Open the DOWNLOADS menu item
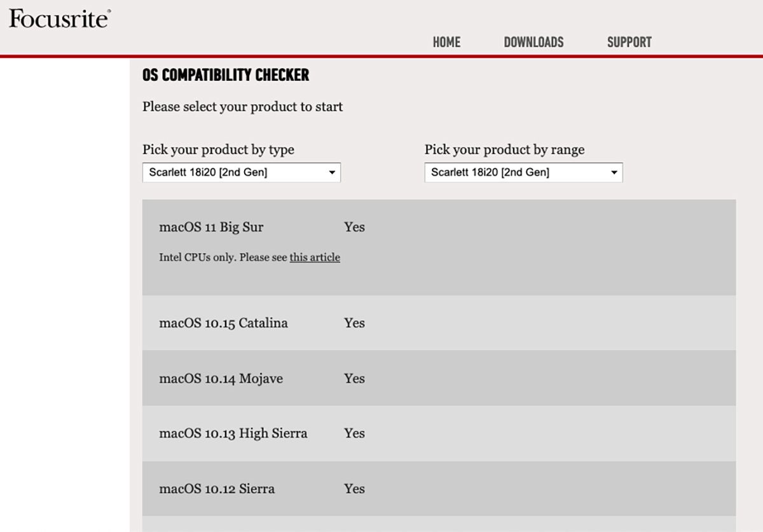The image size is (763, 532). point(533,42)
